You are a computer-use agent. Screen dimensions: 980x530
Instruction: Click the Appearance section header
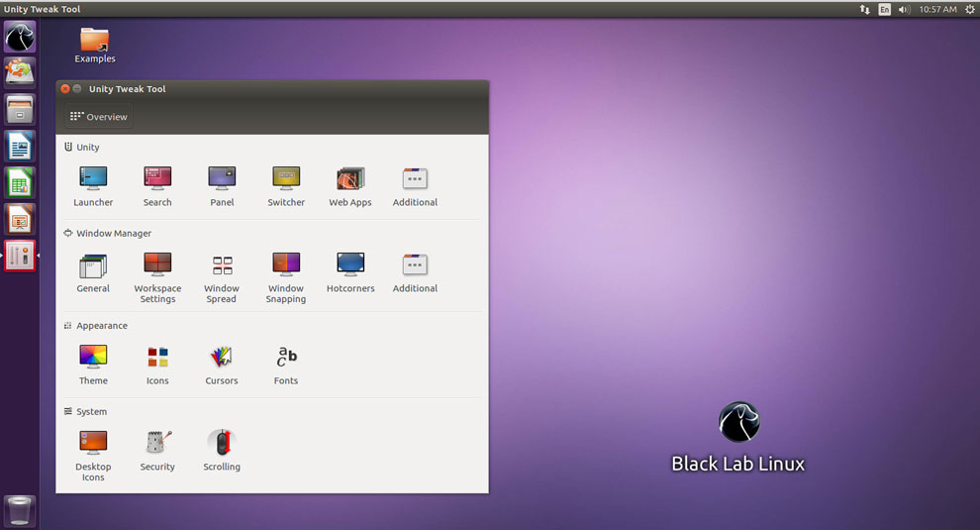[96, 325]
